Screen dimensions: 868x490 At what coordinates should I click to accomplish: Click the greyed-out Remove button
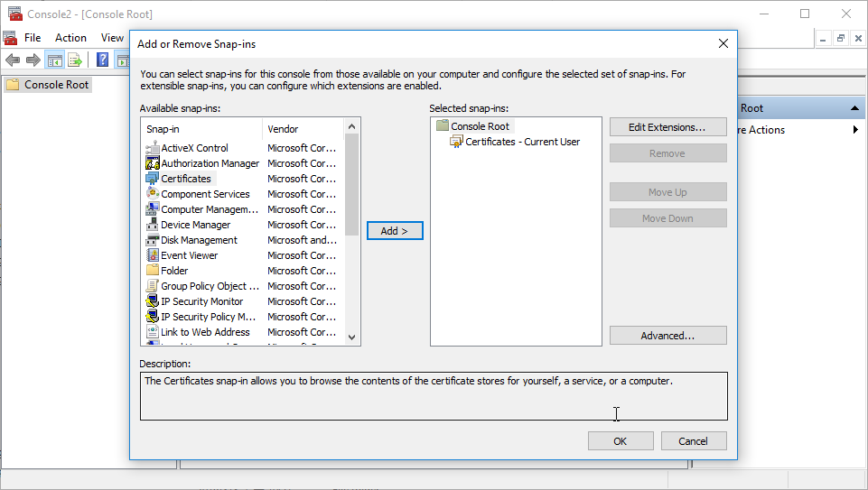(x=668, y=153)
